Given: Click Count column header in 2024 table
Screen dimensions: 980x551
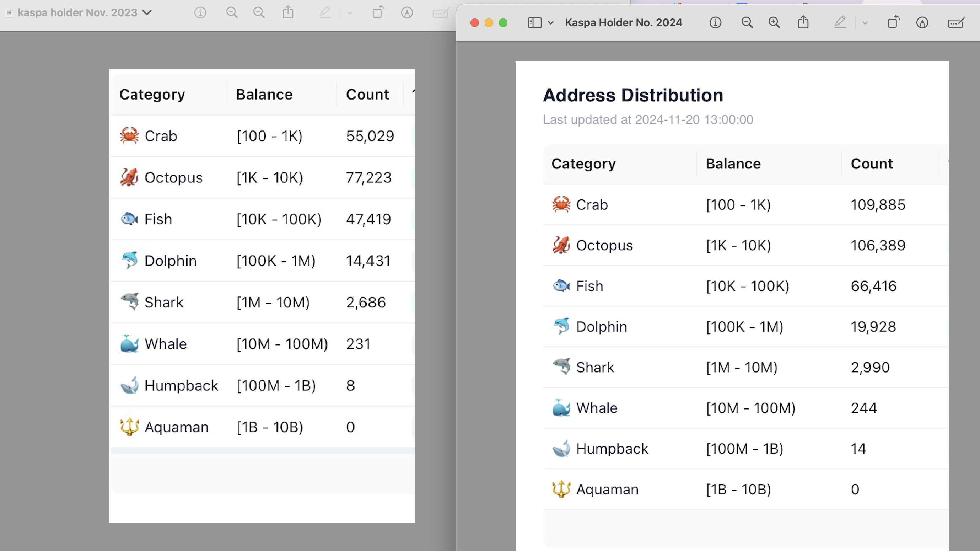Looking at the screenshot, I should pyautogui.click(x=872, y=164).
